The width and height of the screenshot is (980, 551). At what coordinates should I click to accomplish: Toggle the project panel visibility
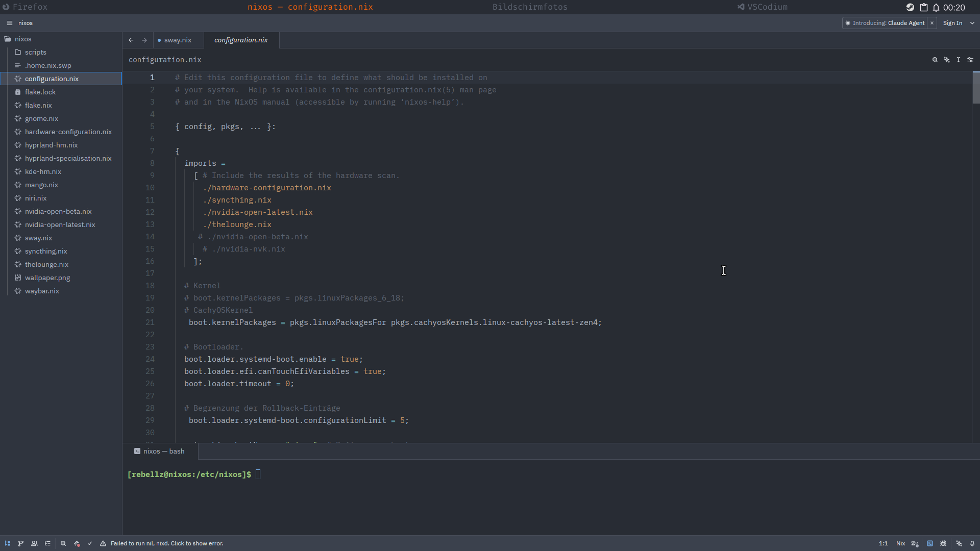coord(7,543)
